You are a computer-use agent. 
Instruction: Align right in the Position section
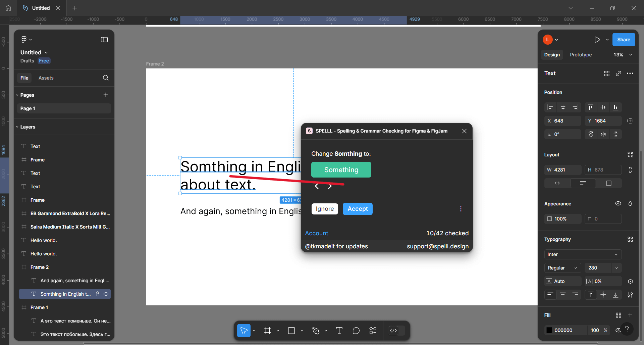click(575, 107)
